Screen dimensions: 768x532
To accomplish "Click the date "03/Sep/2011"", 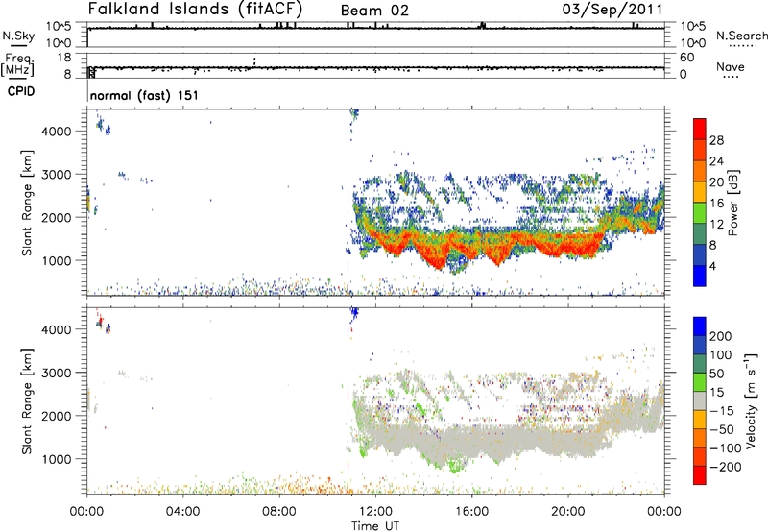I will pyautogui.click(x=612, y=10).
